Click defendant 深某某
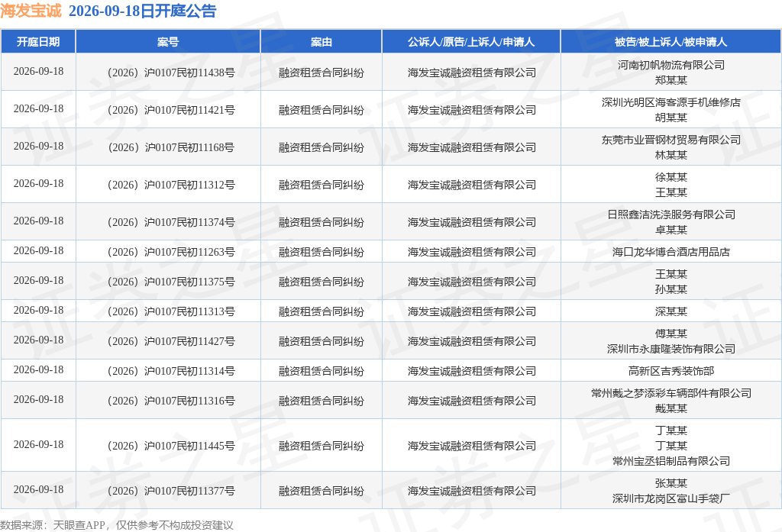The image size is (782, 532). click(671, 311)
